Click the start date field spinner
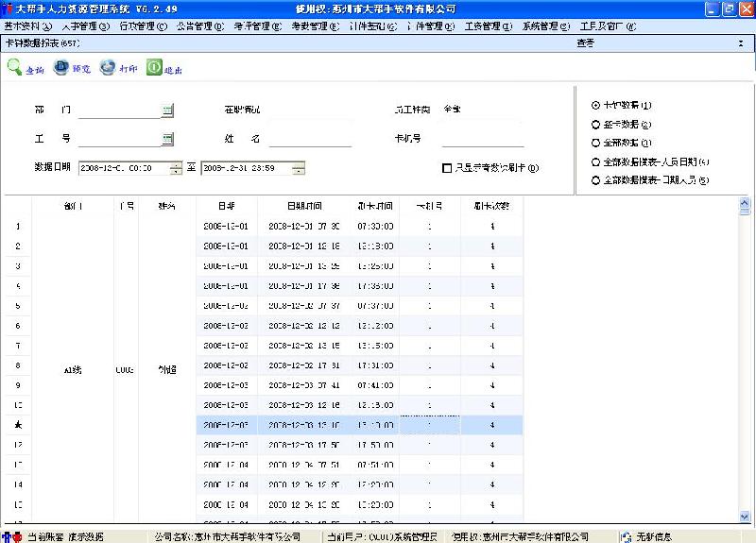The width and height of the screenshot is (756, 543). tap(176, 169)
